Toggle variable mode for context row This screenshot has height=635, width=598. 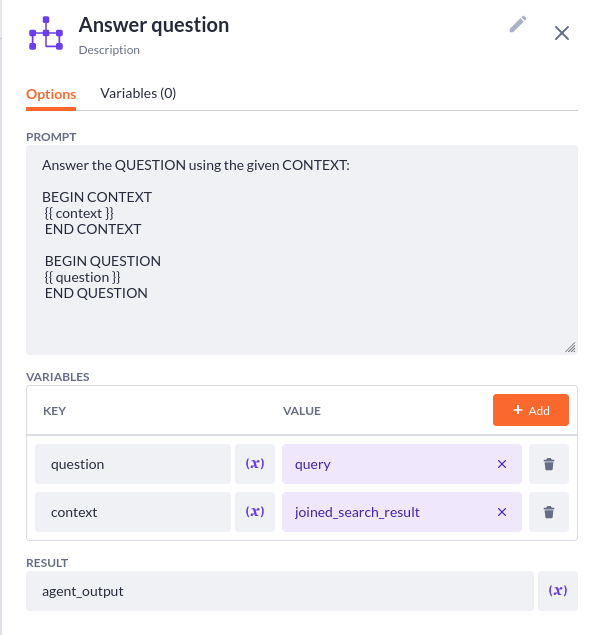(x=255, y=512)
